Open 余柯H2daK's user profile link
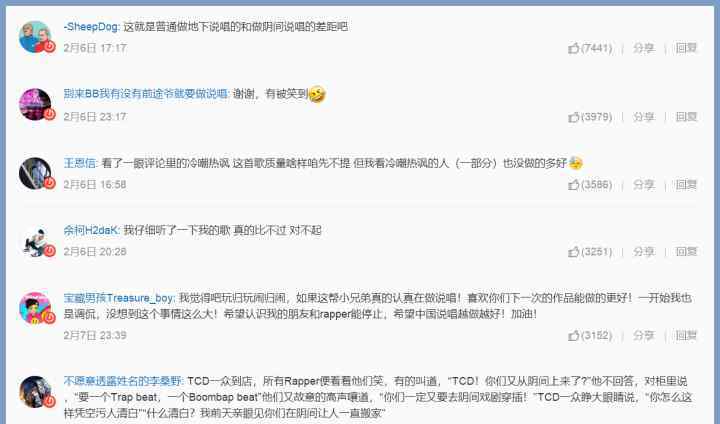720x424 pixels. click(x=91, y=230)
